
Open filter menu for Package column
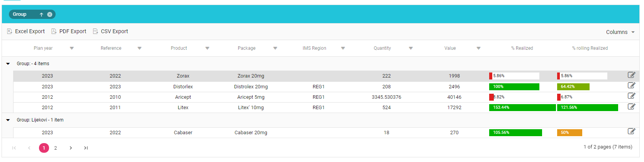(x=275, y=48)
